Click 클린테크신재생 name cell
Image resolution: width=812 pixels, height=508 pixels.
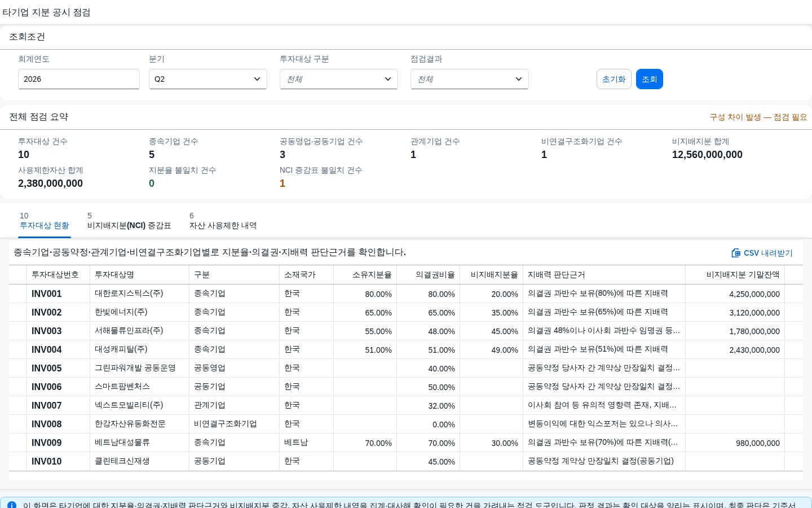point(140,461)
